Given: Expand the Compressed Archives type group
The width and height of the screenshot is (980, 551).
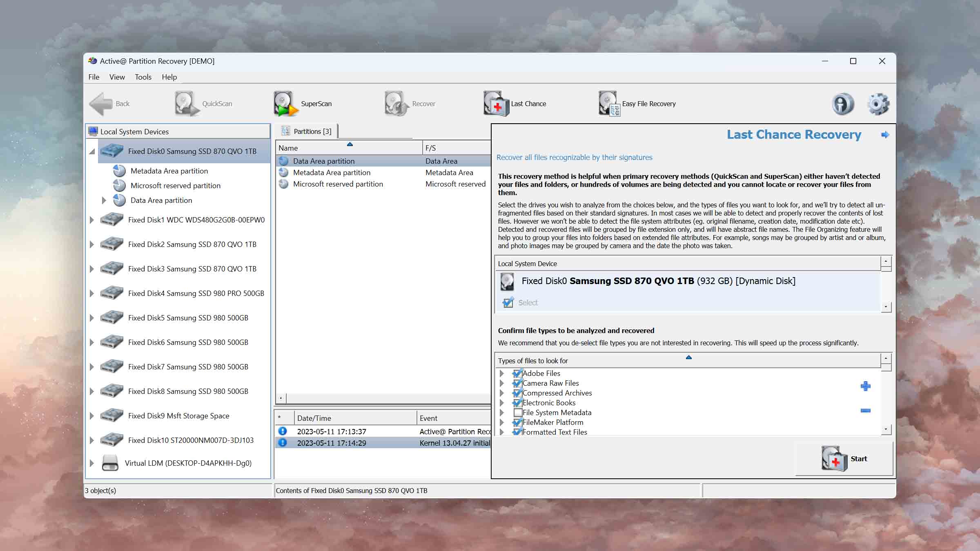Looking at the screenshot, I should click(x=502, y=393).
